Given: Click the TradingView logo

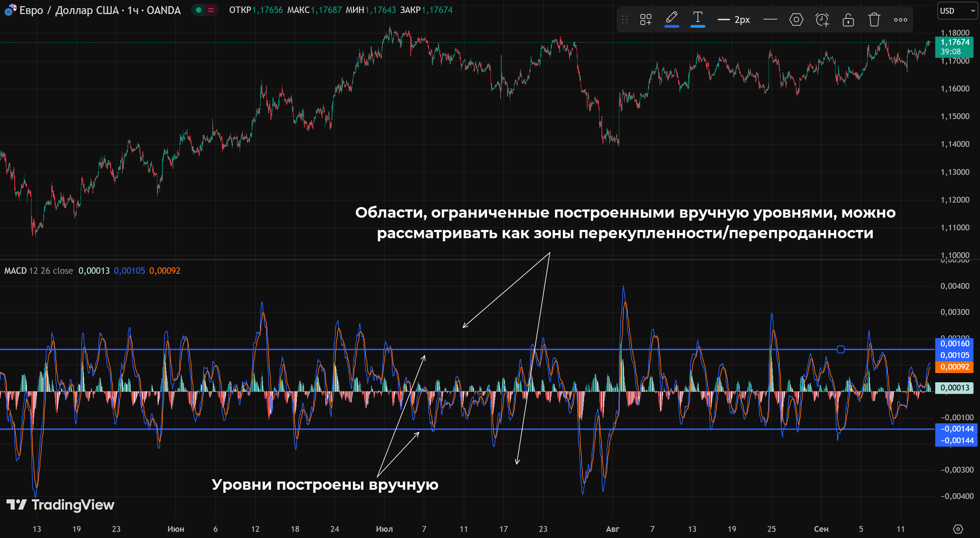Looking at the screenshot, I should click(61, 505).
